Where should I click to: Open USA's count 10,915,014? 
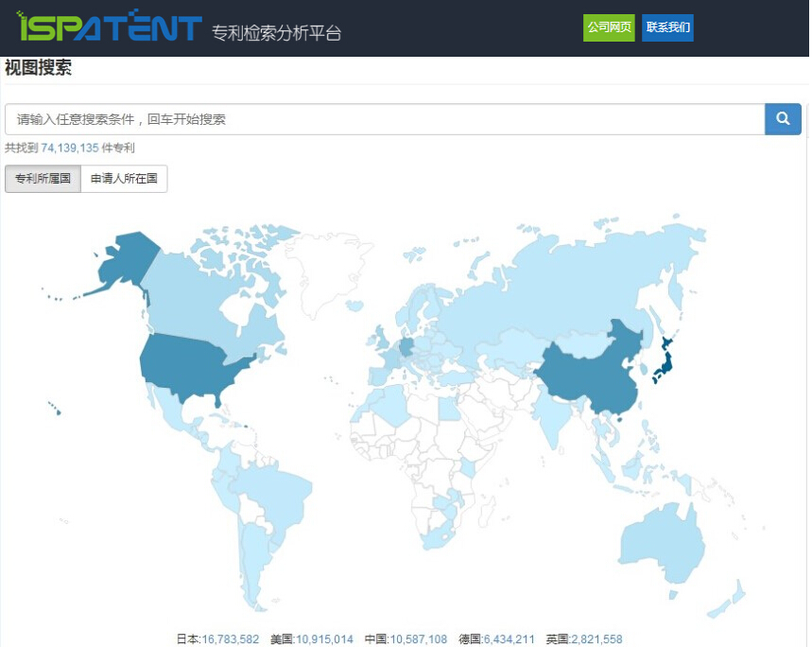point(324,639)
